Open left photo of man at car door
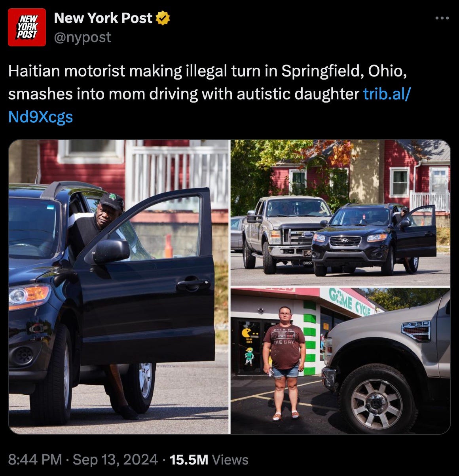Viewport: 459px width, 476px height. pos(119,287)
